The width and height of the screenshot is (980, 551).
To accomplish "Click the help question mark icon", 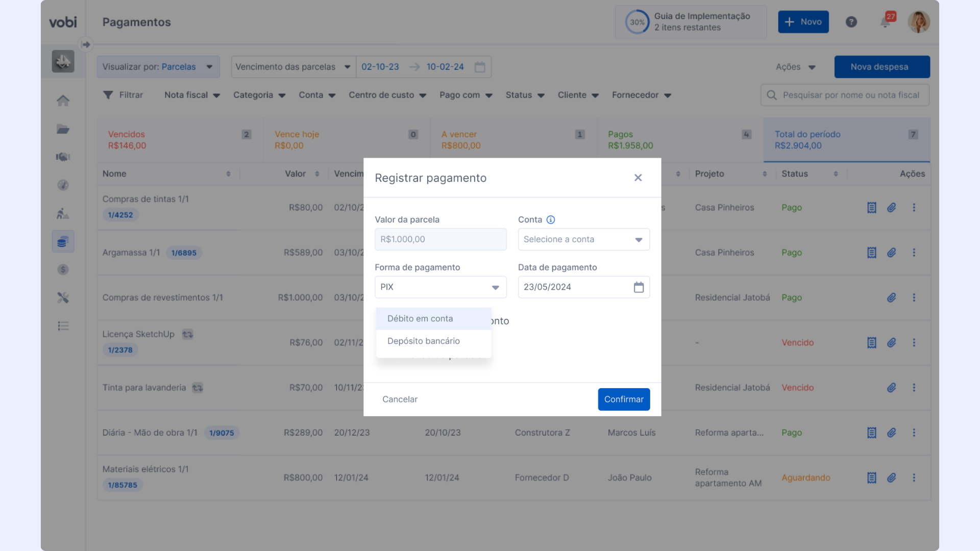I will (x=851, y=22).
